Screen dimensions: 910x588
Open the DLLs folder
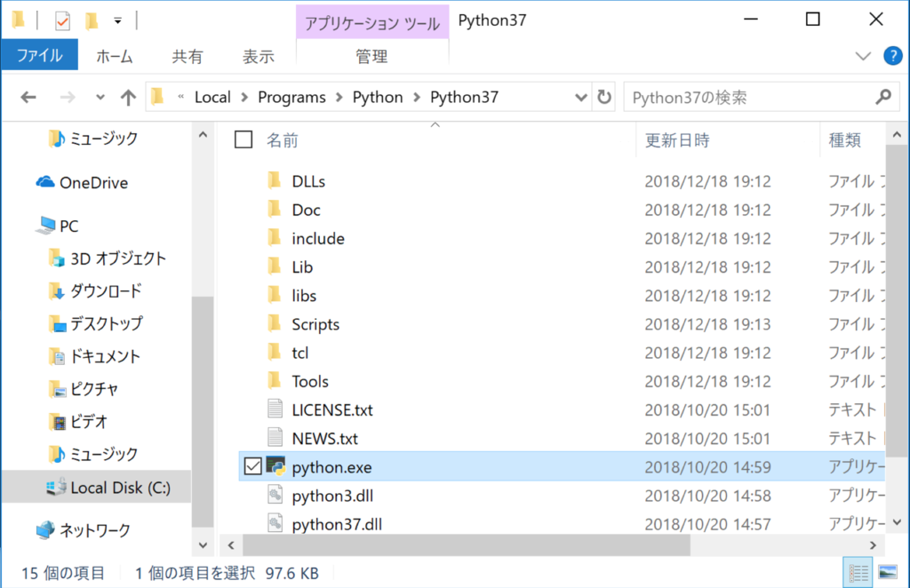[307, 181]
